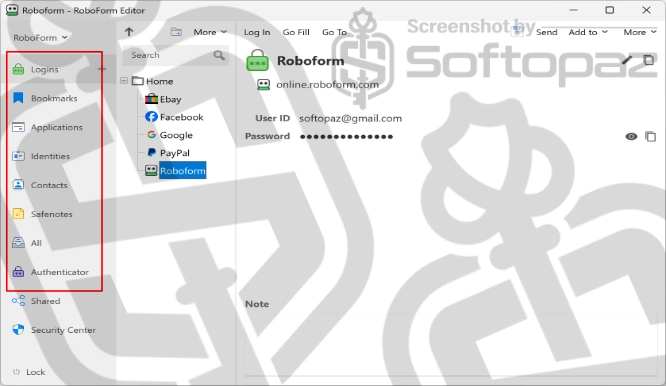This screenshot has width=666, height=386.
Task: Reveal the password with eye icon
Action: tap(631, 136)
